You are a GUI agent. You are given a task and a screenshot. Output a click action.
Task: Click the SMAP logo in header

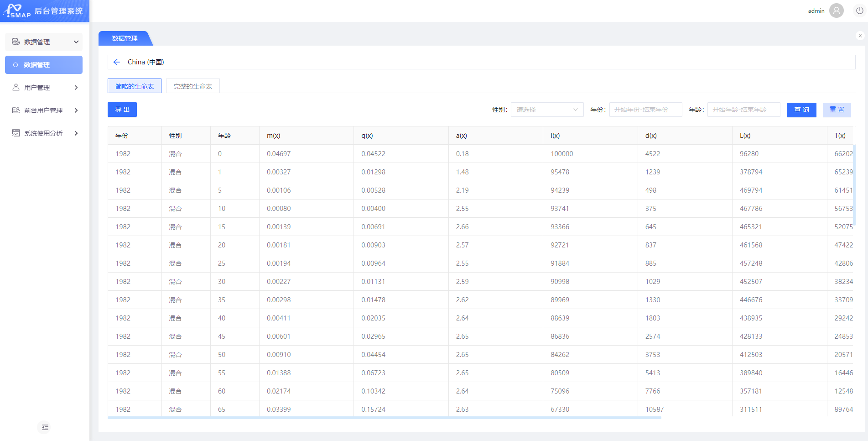point(17,10)
